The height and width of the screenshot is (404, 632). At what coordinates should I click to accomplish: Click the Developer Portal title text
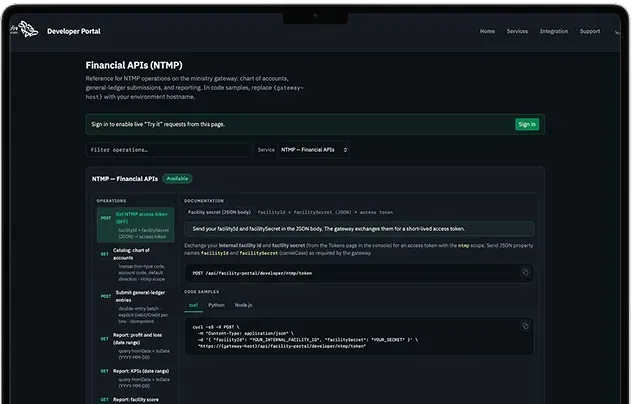(x=74, y=31)
